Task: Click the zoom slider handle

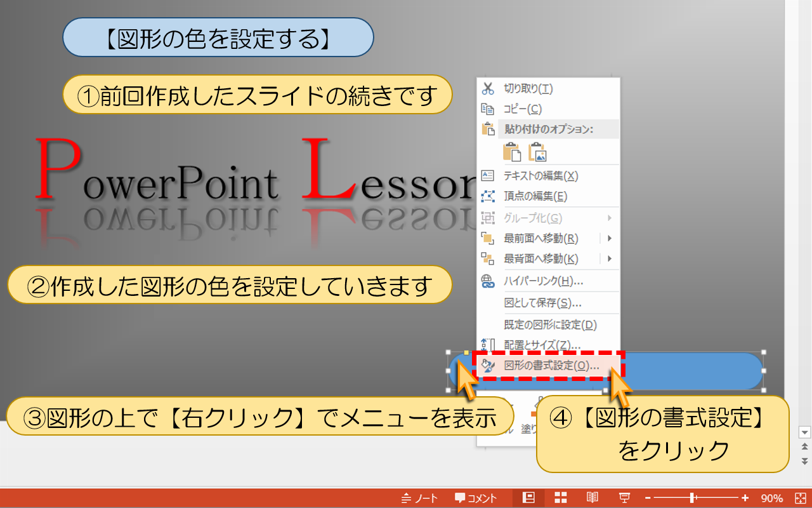Action: click(693, 498)
